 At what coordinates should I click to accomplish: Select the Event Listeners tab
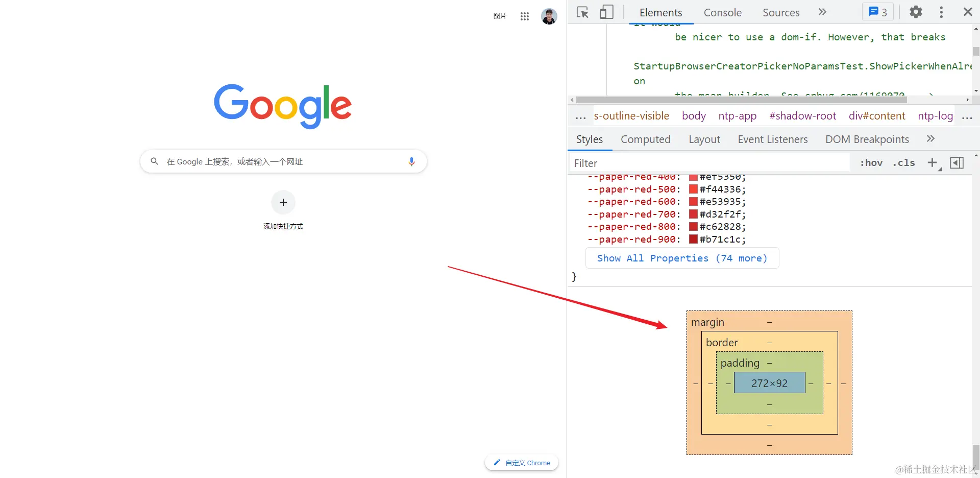click(x=773, y=139)
